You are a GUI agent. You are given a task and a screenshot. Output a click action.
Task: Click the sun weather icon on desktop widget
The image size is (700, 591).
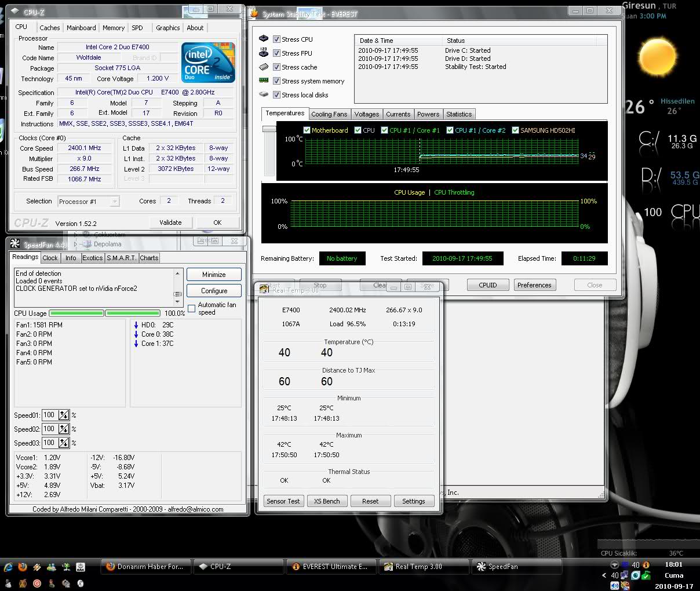[x=658, y=56]
